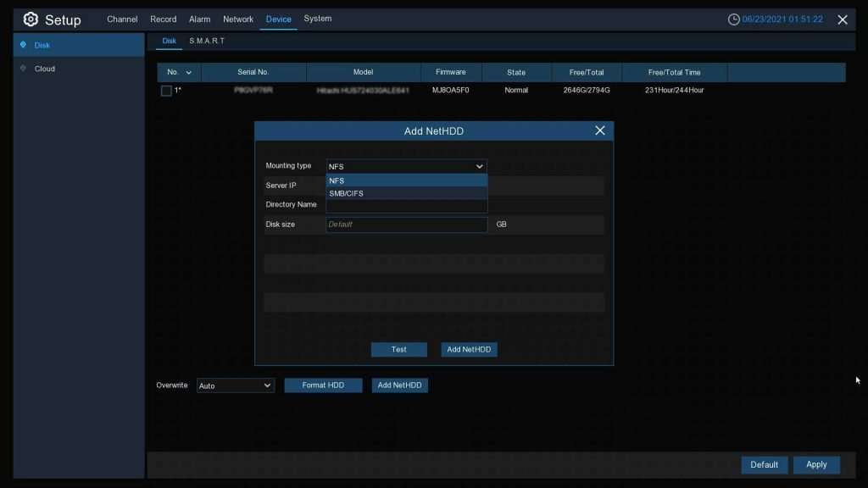
Task: Open the Overwrite mode dropdown
Action: coord(235,385)
